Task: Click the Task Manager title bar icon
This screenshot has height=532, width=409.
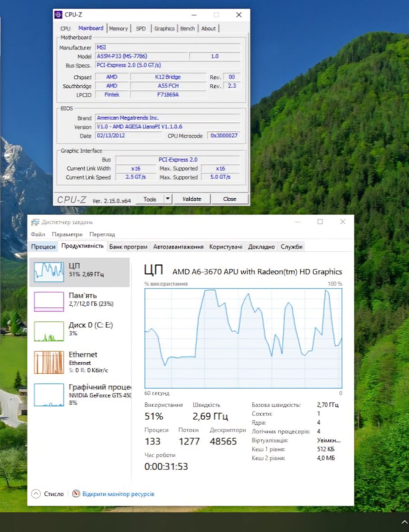Action: (35, 222)
